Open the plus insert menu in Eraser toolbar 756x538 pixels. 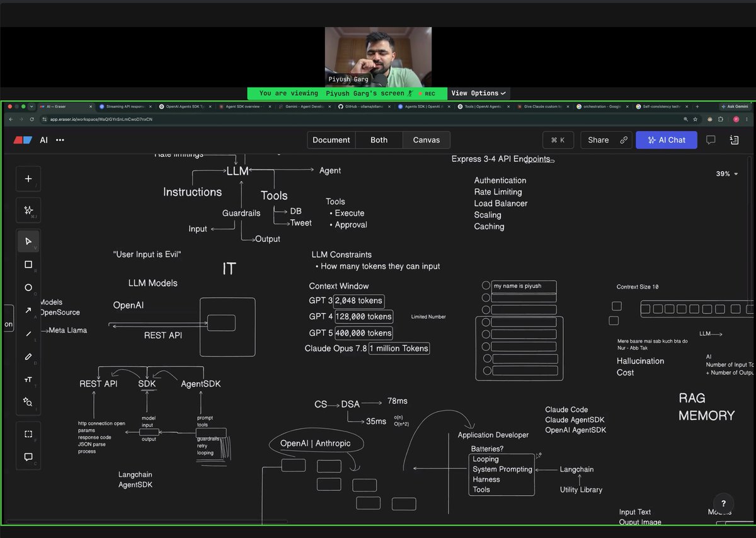[x=28, y=179]
